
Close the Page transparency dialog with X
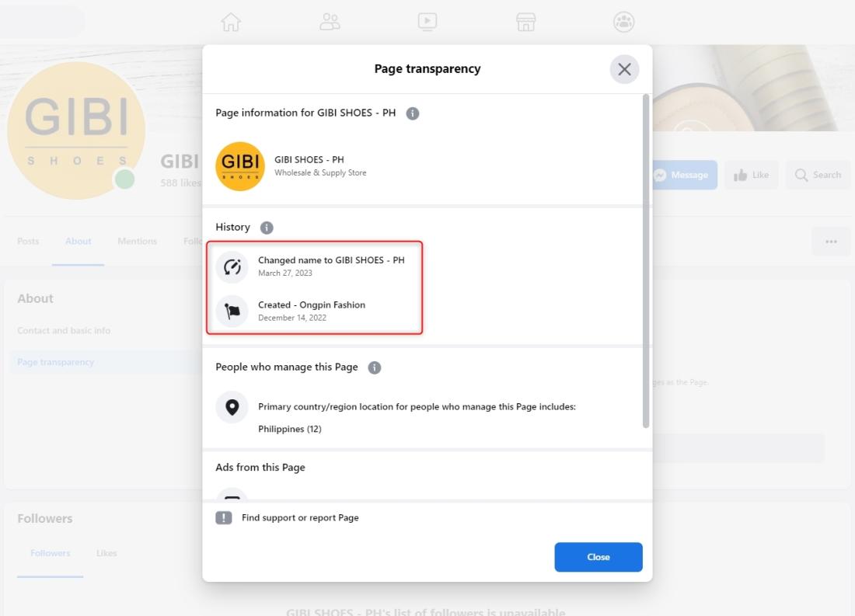624,69
